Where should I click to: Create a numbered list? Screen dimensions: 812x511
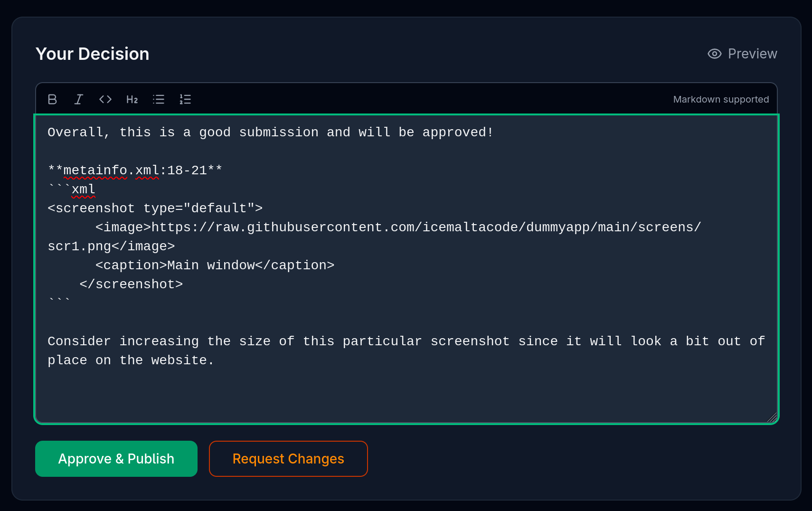pyautogui.click(x=185, y=99)
